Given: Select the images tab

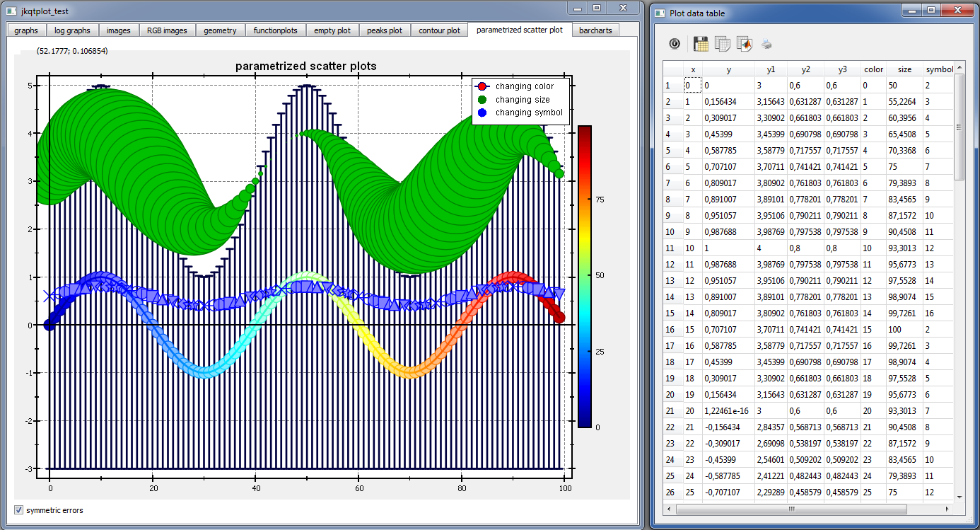Looking at the screenshot, I should (119, 30).
